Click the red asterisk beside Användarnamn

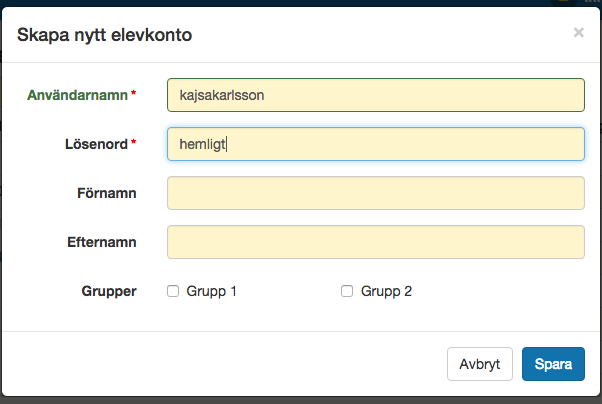134,95
